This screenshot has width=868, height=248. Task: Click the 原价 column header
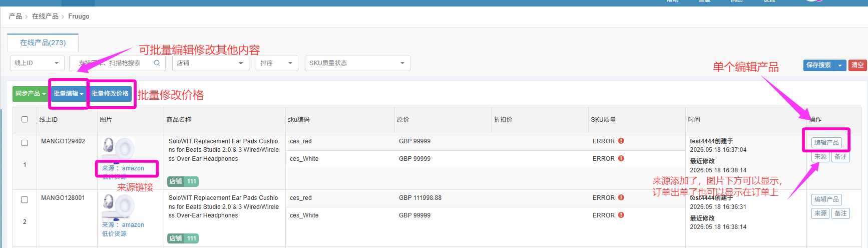tap(403, 120)
